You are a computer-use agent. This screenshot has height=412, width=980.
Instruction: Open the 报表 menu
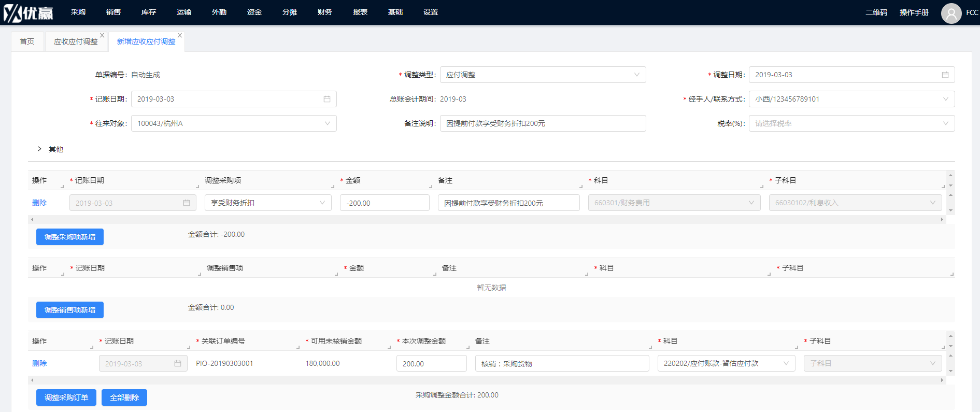[x=360, y=12]
